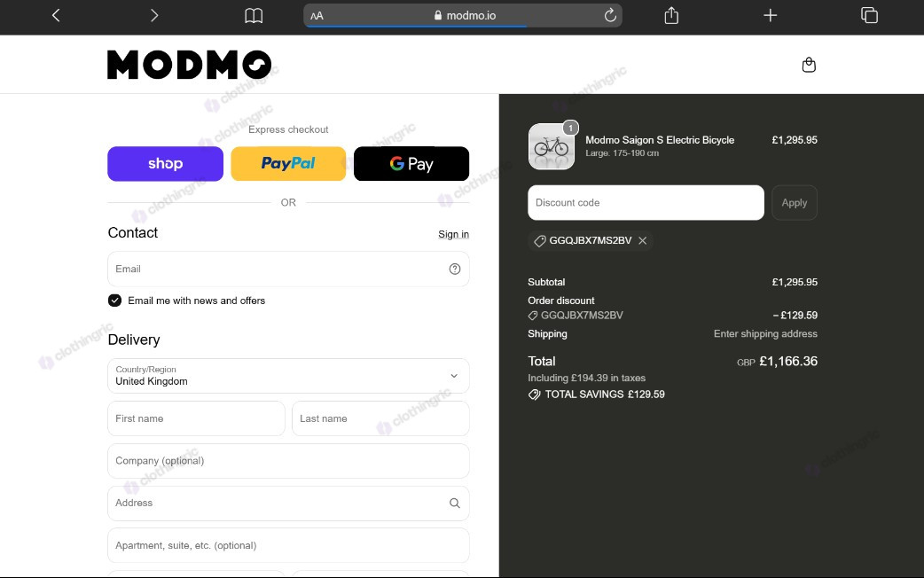Screen dimensions: 924x578
Task: Choose PayPal express checkout
Action: pyautogui.click(x=288, y=164)
